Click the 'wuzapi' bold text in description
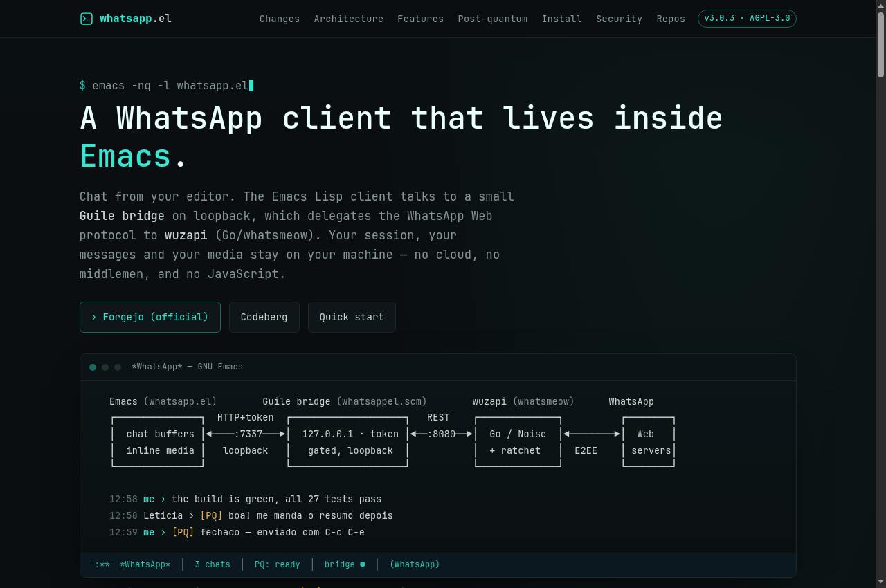The height and width of the screenshot is (588, 886). [x=186, y=235]
